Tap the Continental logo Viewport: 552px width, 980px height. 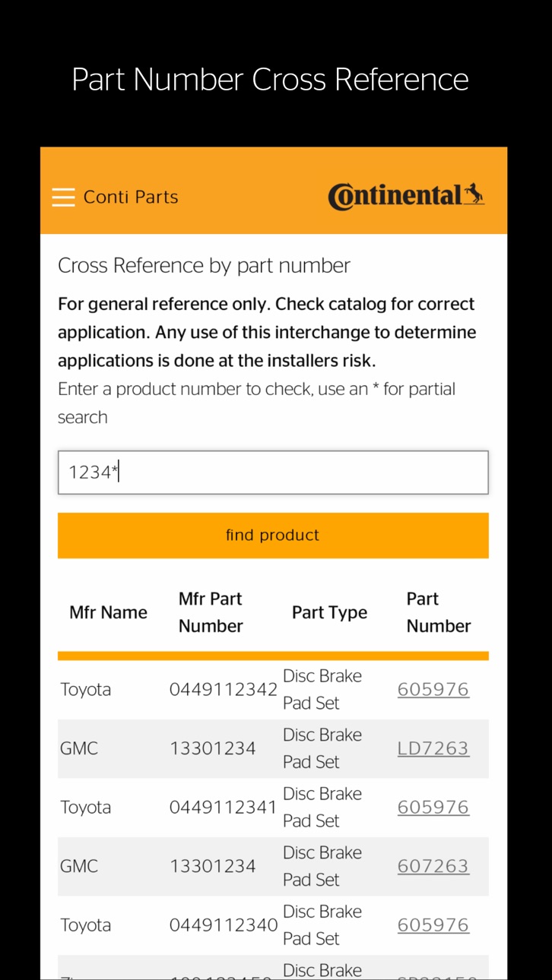click(407, 196)
